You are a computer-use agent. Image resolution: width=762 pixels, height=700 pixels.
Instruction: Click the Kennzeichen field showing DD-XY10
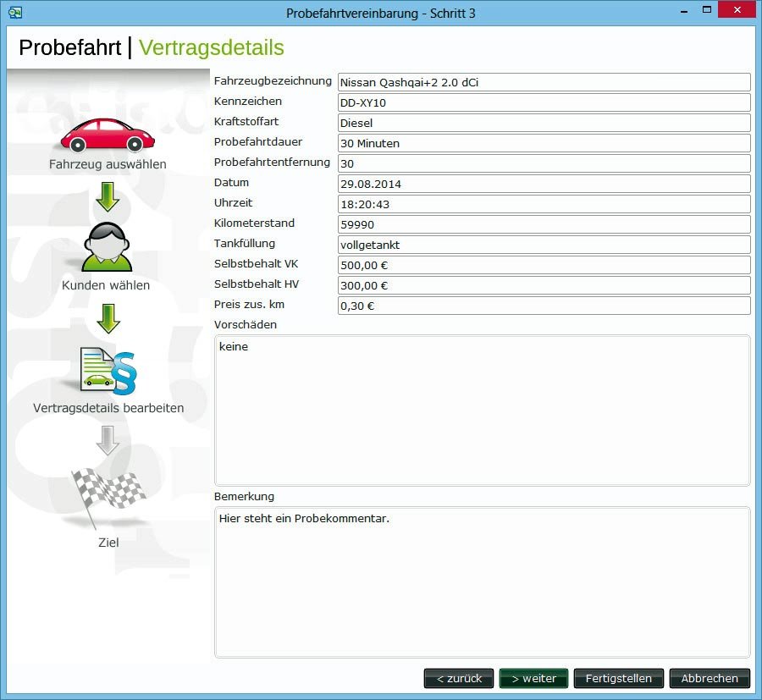click(544, 102)
